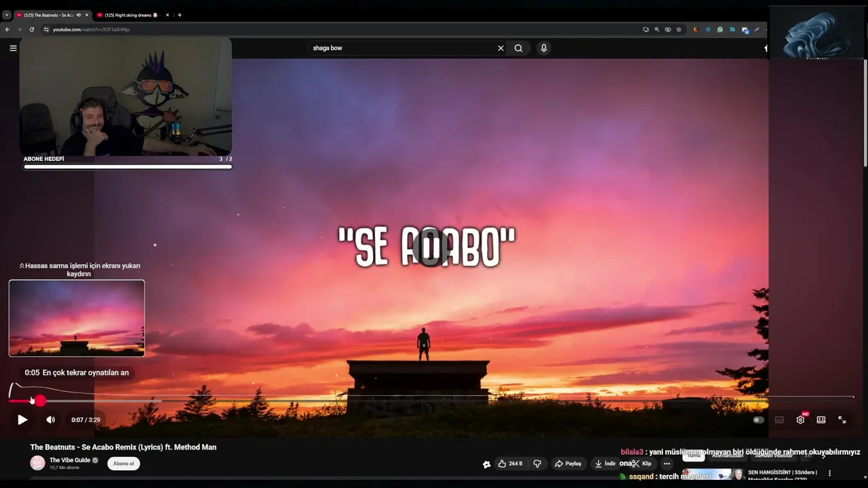The width and height of the screenshot is (868, 488).
Task: Like the video showing 264 B
Action: [x=510, y=464]
